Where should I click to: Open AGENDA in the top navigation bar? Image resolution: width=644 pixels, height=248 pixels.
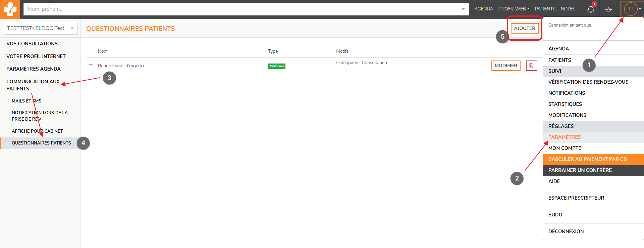[484, 9]
